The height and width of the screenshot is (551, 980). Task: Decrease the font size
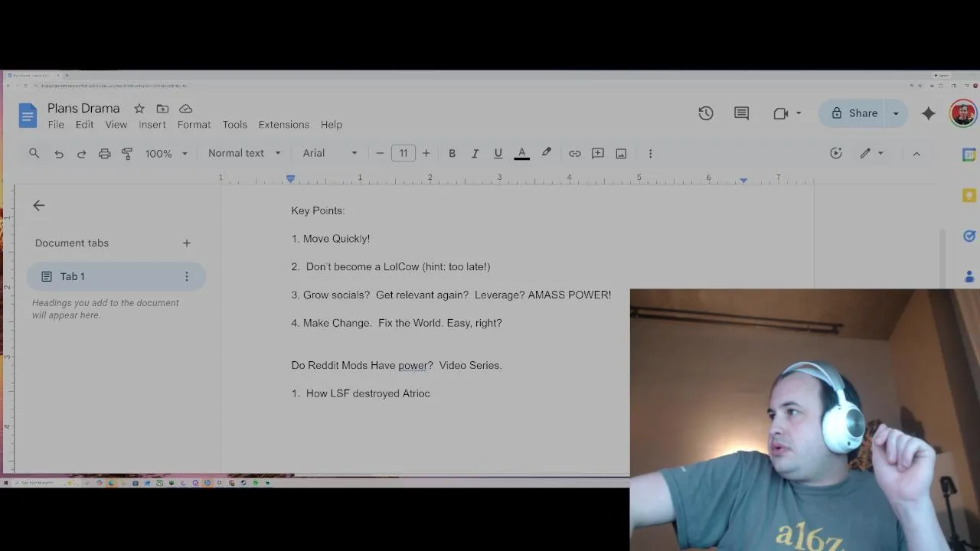pos(380,153)
